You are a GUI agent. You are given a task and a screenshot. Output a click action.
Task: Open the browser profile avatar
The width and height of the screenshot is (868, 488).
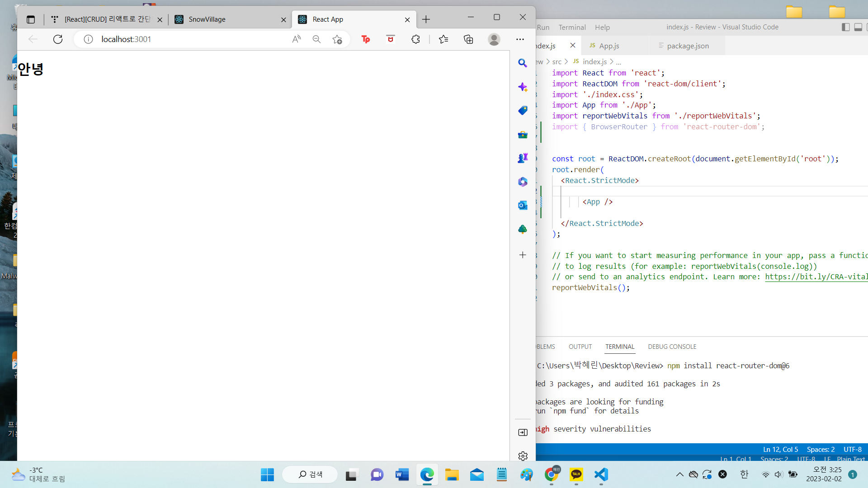[x=494, y=39]
